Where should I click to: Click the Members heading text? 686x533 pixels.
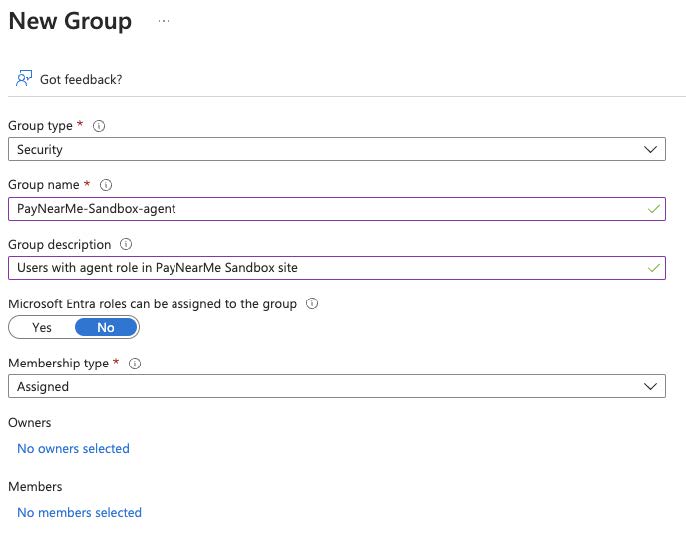(x=35, y=487)
